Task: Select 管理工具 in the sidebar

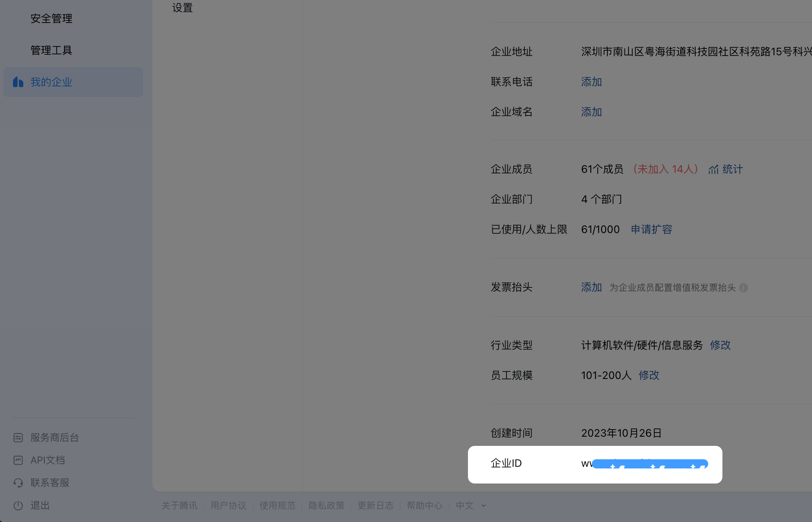Action: pos(51,50)
